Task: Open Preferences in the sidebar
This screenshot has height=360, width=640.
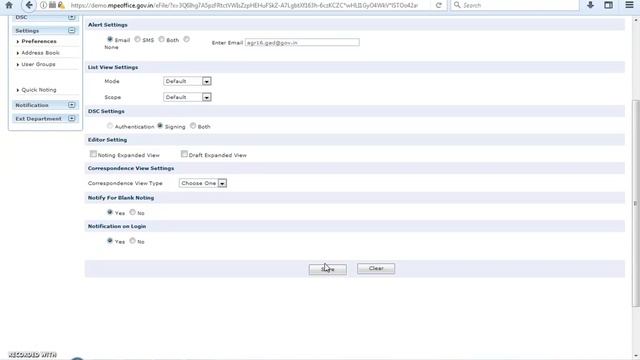Action: point(39,42)
